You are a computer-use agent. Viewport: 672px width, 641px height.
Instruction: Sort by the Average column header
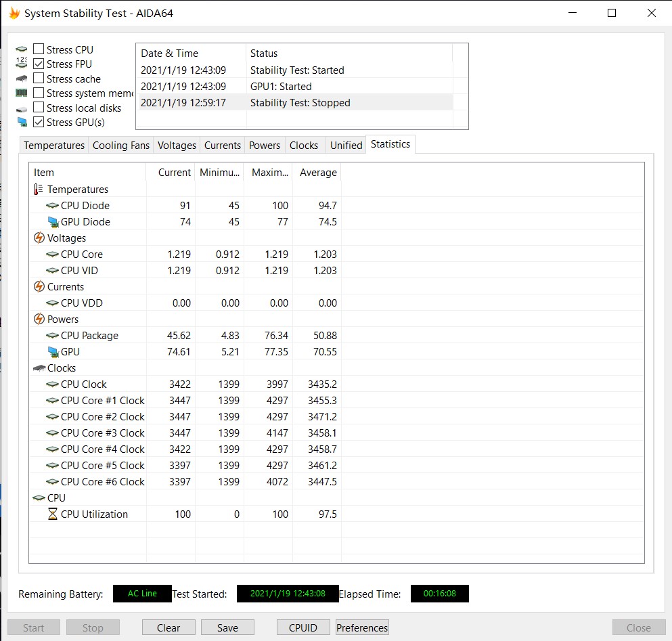(x=317, y=173)
